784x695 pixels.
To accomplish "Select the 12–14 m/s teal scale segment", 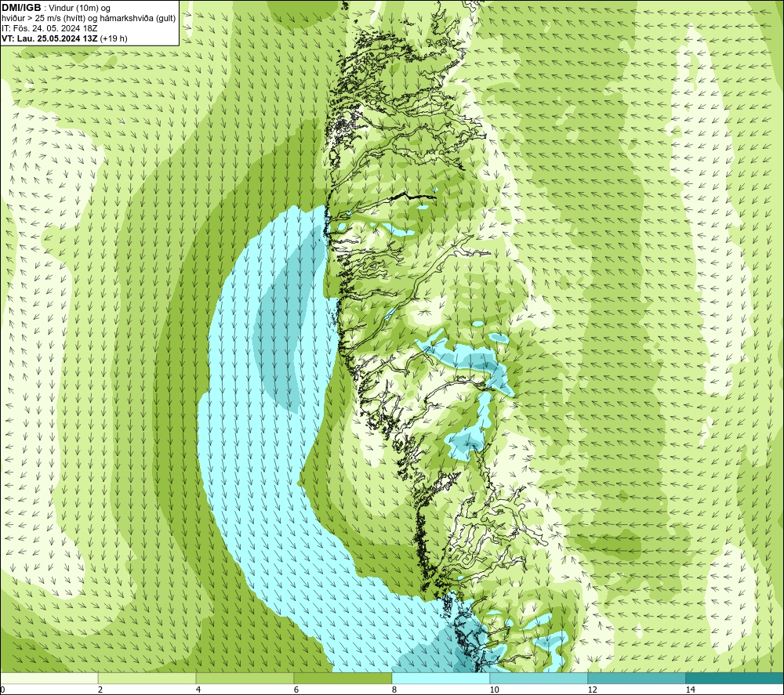I will 637,678.
